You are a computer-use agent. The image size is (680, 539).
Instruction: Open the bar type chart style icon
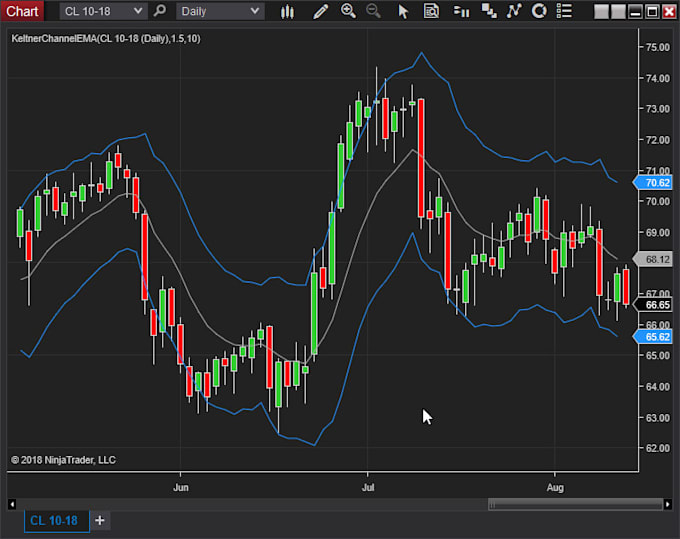click(287, 11)
